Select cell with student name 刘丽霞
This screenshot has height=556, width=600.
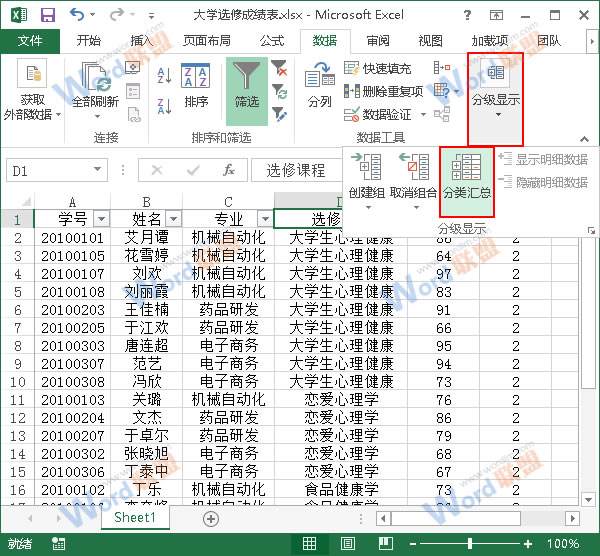147,292
